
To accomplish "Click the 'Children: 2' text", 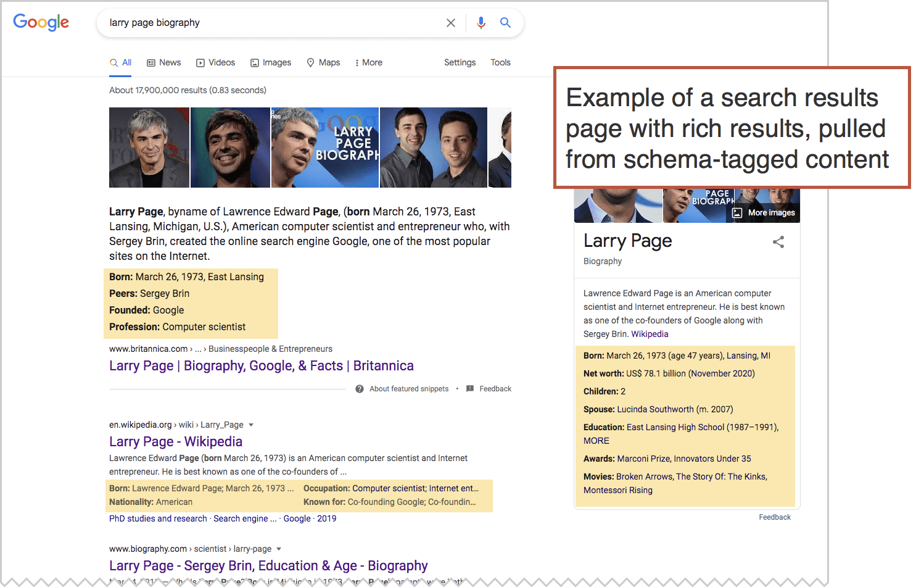I will [604, 391].
